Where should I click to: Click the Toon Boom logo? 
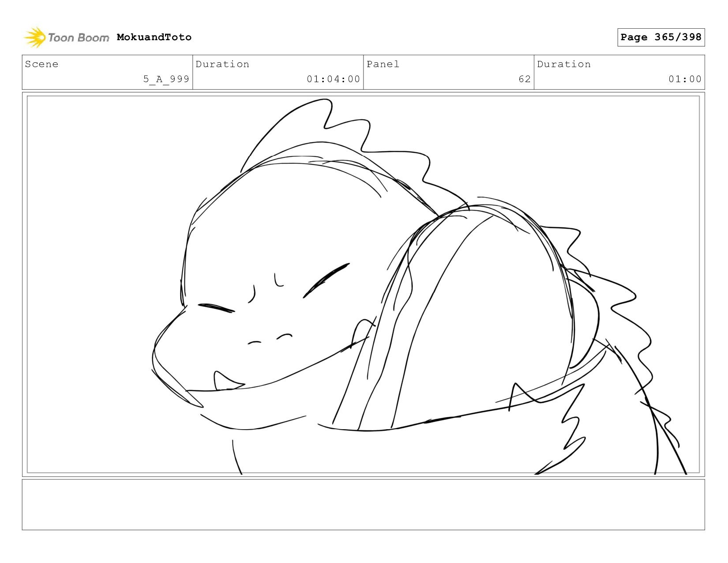(x=66, y=38)
